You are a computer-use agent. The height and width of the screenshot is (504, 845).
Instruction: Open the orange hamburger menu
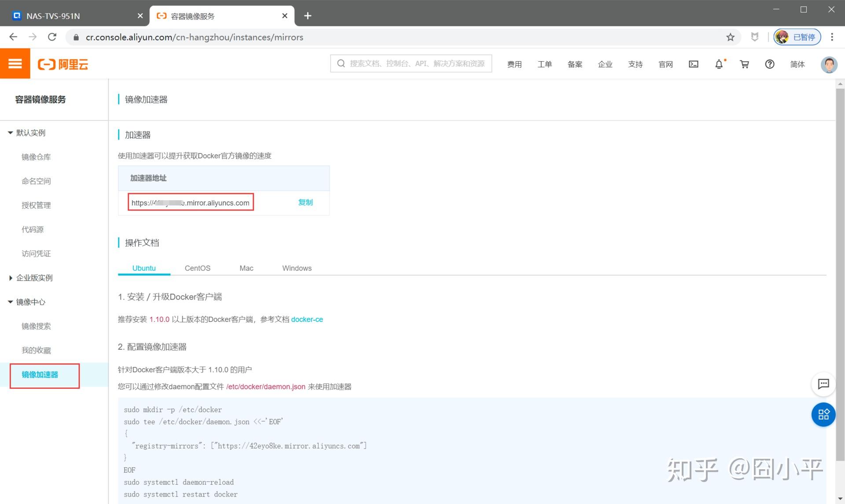pos(15,64)
